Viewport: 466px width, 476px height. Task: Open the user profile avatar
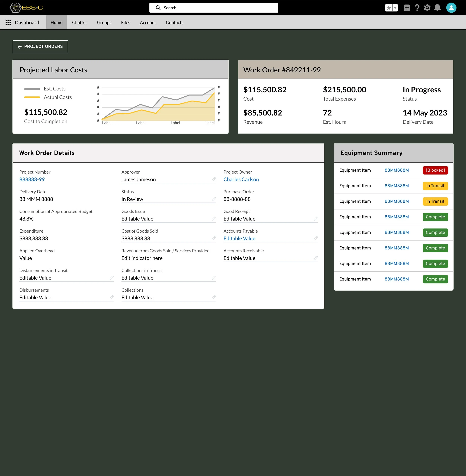(451, 8)
